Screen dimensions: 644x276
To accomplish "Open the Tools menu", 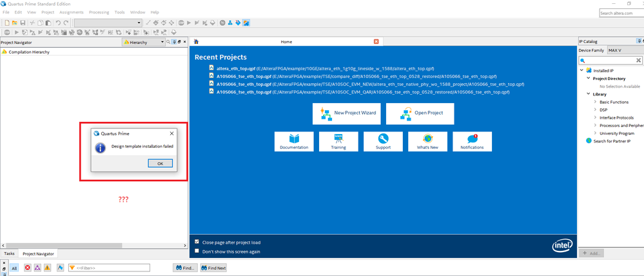I will 119,12.
